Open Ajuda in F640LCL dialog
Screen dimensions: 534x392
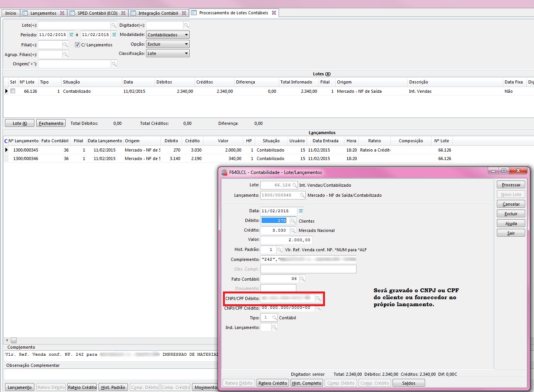(511, 223)
